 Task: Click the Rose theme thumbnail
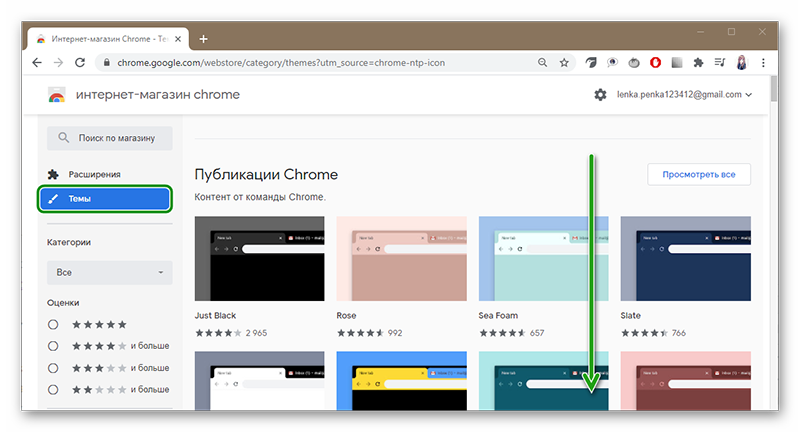coord(402,259)
